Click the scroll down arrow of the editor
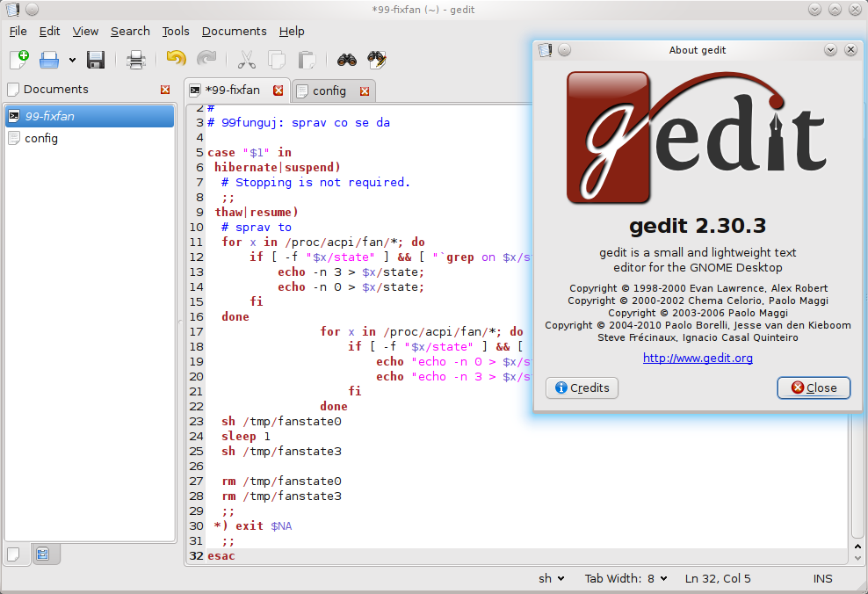The width and height of the screenshot is (868, 594). coord(857,559)
